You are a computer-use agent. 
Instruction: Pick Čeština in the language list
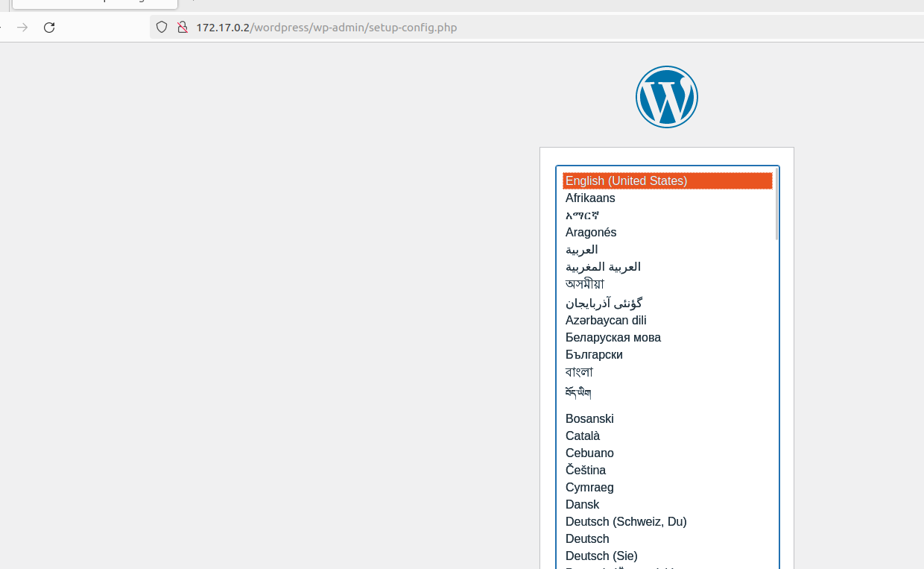pos(667,471)
